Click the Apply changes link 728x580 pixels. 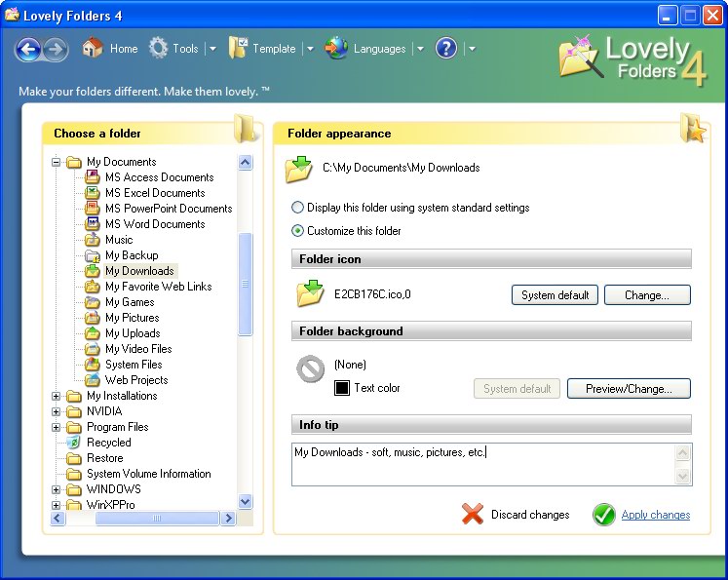pyautogui.click(x=656, y=515)
